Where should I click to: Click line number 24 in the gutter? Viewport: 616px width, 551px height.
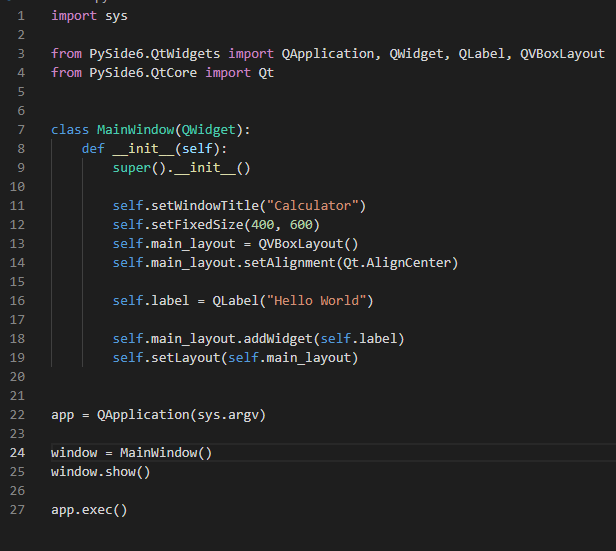click(x=18, y=453)
